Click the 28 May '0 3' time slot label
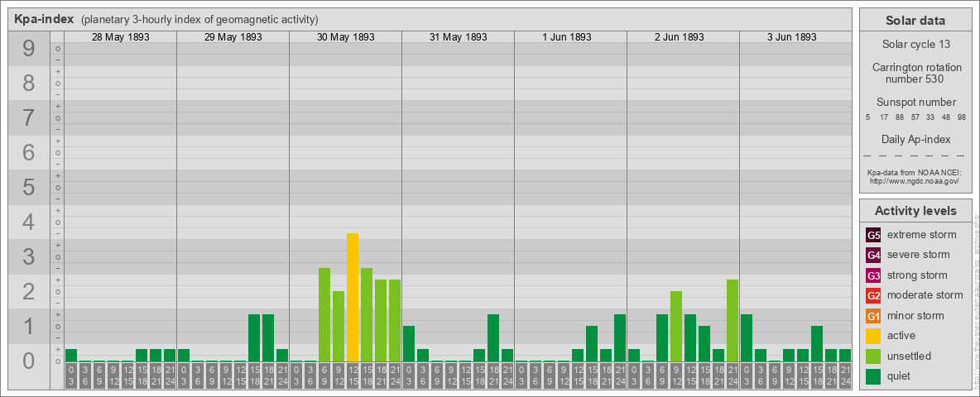This screenshot has width=980, height=397. click(71, 375)
